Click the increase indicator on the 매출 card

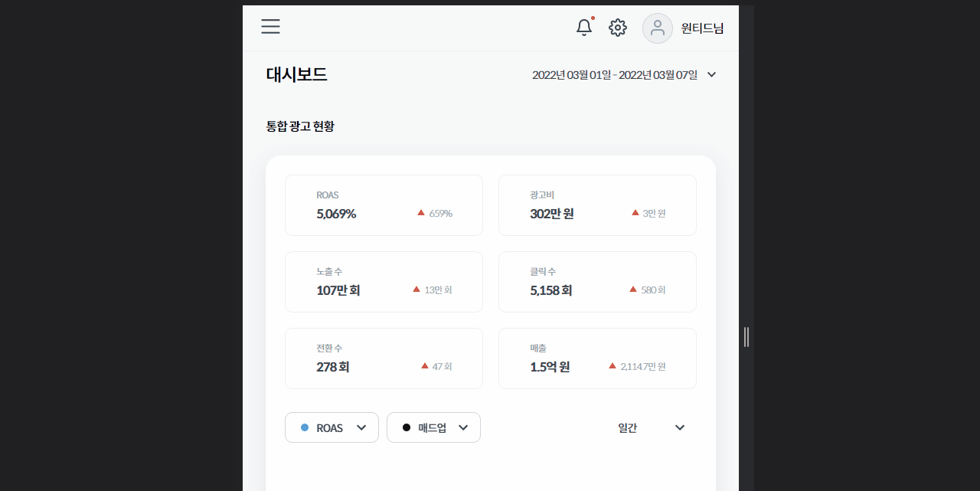(613, 365)
